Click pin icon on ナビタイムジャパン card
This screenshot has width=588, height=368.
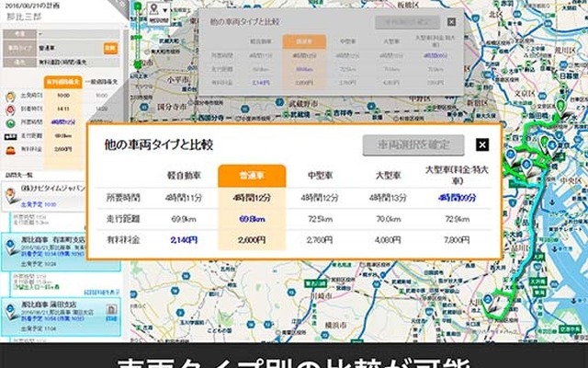pos(11,196)
